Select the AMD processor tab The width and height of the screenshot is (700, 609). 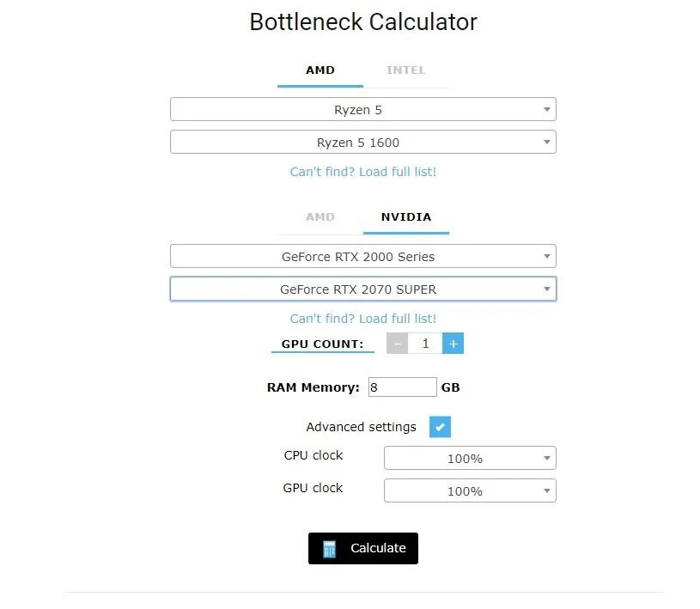tap(320, 70)
